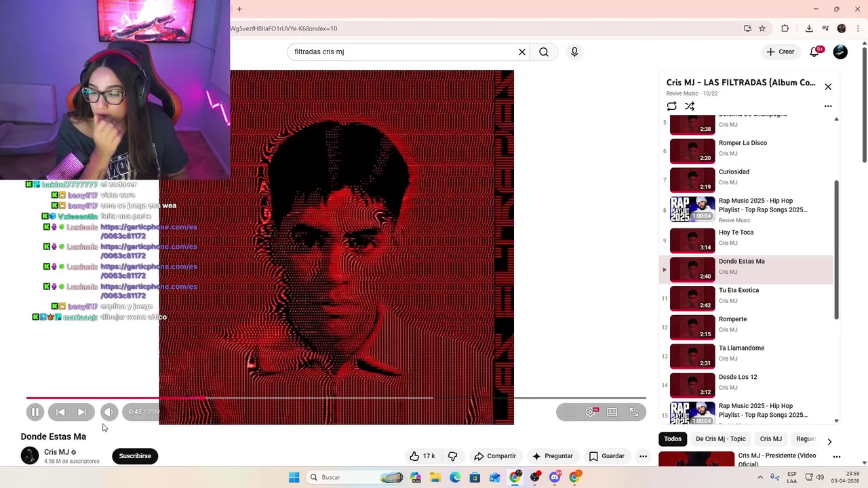Skip to the next track in the player
The height and width of the screenshot is (488, 868).
pyautogui.click(x=82, y=412)
